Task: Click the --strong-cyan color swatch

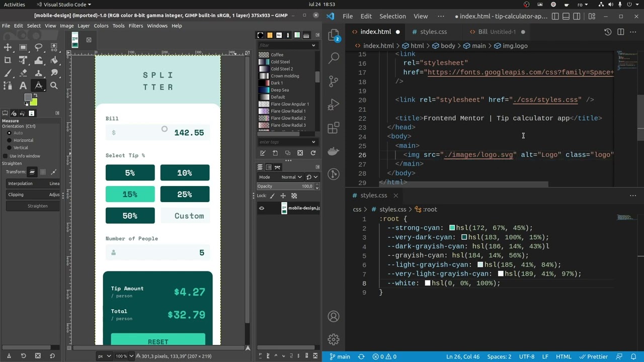Action: (x=452, y=228)
